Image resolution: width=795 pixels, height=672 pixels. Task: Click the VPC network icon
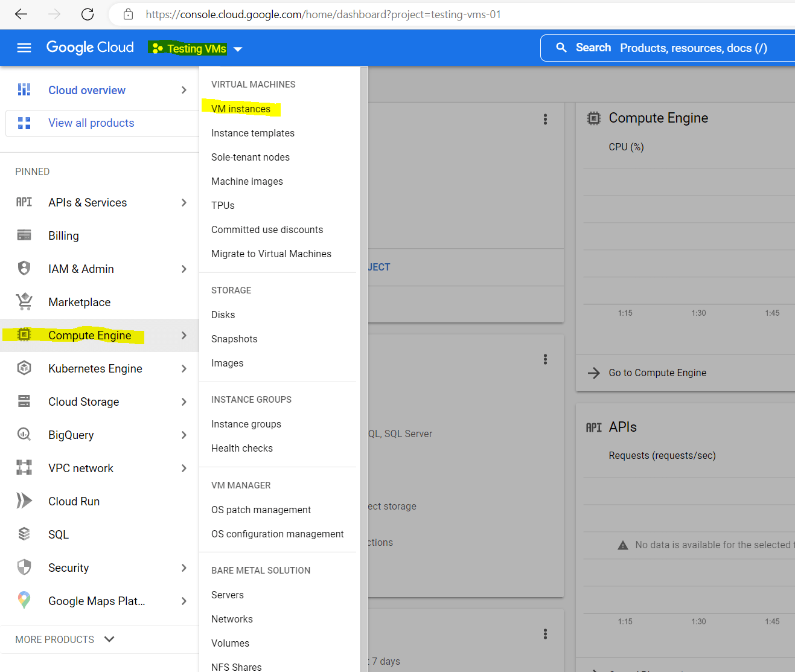coord(24,467)
